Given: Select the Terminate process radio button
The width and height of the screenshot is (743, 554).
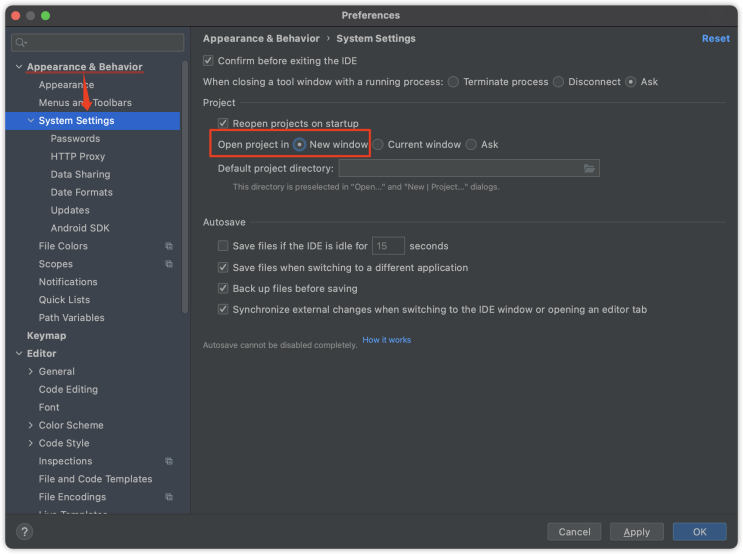Looking at the screenshot, I should point(453,82).
